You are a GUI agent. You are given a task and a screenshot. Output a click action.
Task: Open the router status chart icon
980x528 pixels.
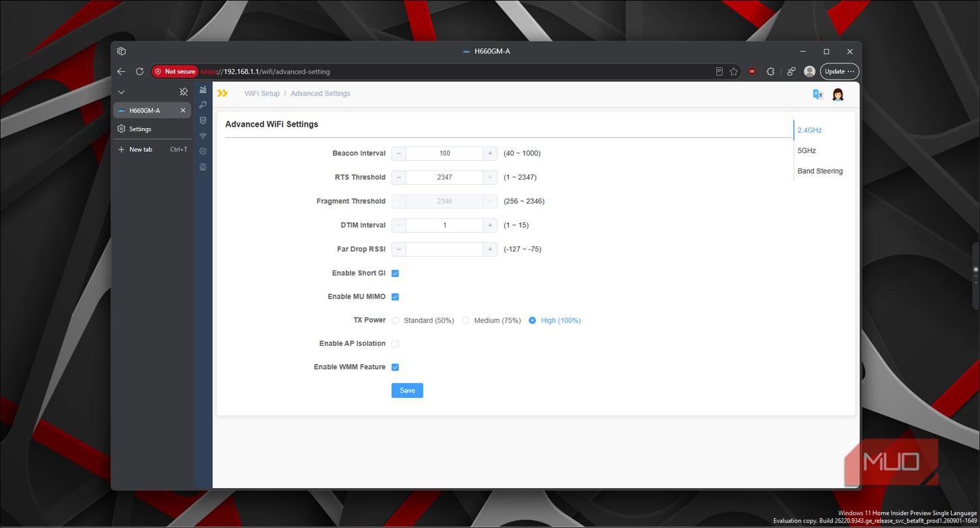coord(203,90)
